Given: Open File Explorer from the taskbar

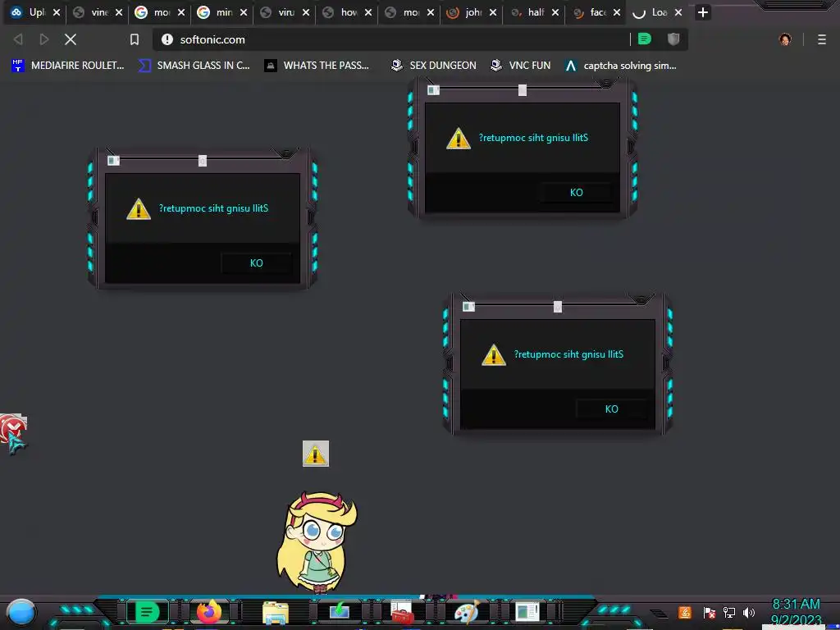Looking at the screenshot, I should click(276, 612).
